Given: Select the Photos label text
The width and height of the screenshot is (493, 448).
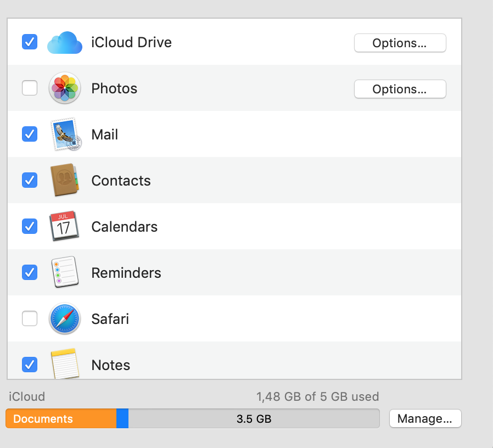Looking at the screenshot, I should [114, 88].
